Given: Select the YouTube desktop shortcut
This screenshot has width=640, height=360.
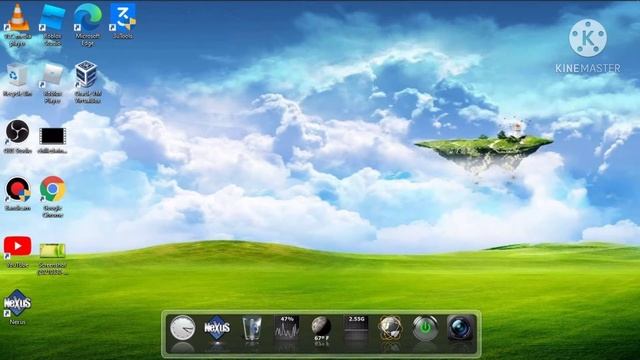Looking at the screenshot, I should tap(18, 252).
